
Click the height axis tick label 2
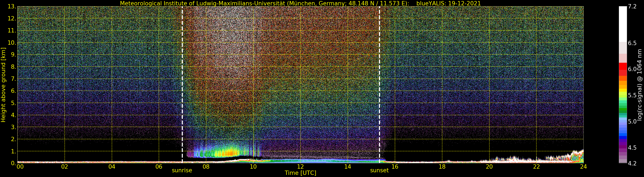click(14, 139)
